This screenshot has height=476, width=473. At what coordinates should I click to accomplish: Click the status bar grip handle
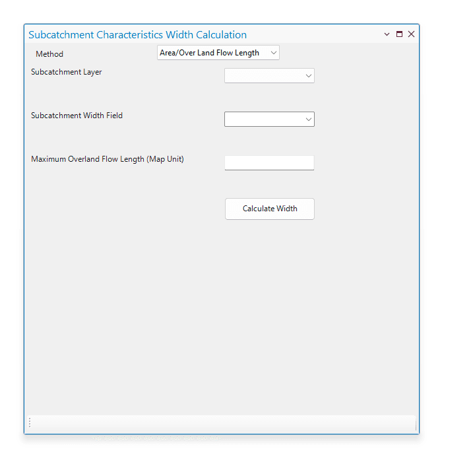tap(30, 423)
